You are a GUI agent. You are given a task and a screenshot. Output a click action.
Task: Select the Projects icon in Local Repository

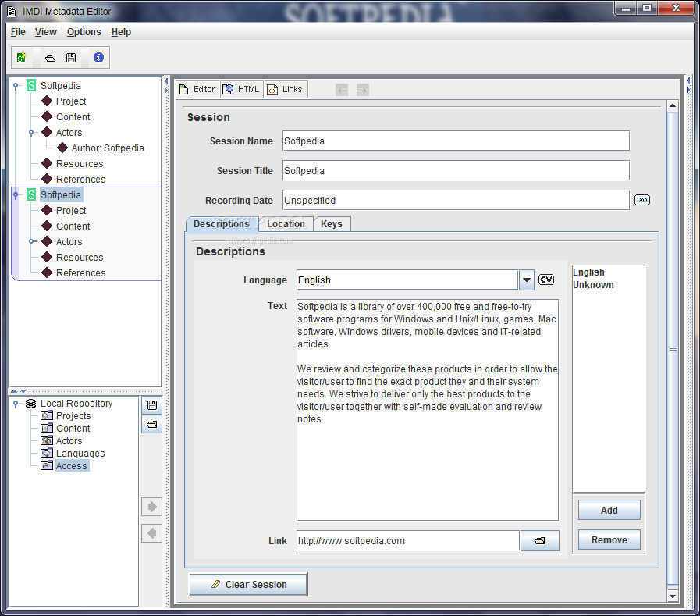coord(46,416)
